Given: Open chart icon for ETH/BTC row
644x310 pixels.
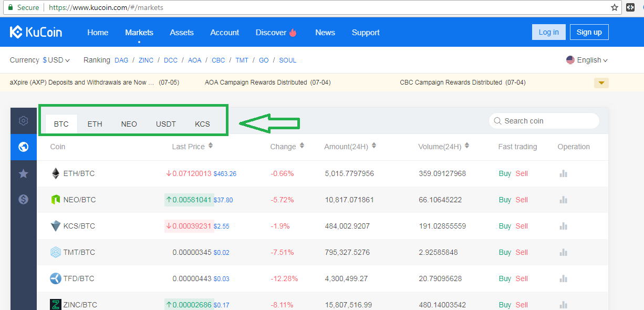Looking at the screenshot, I should coord(564,173).
